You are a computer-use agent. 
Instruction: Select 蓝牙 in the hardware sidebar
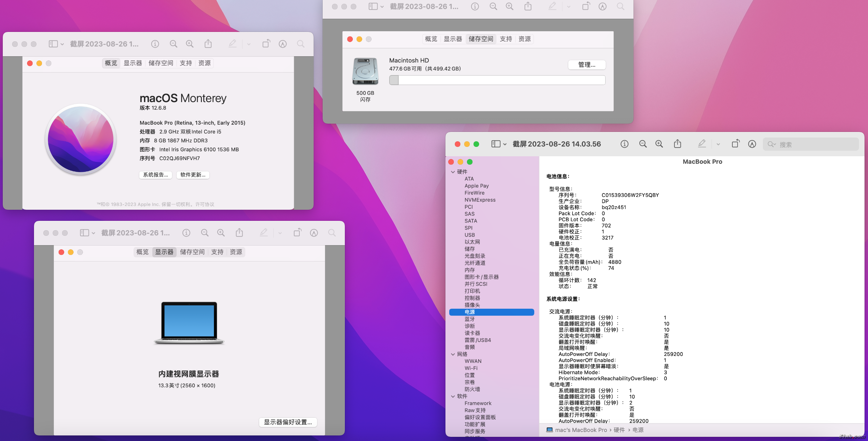tap(470, 319)
